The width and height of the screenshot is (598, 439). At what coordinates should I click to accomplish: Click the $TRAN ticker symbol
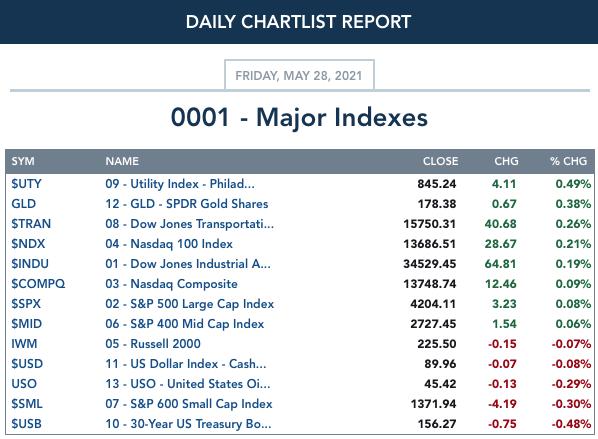[x=31, y=224]
